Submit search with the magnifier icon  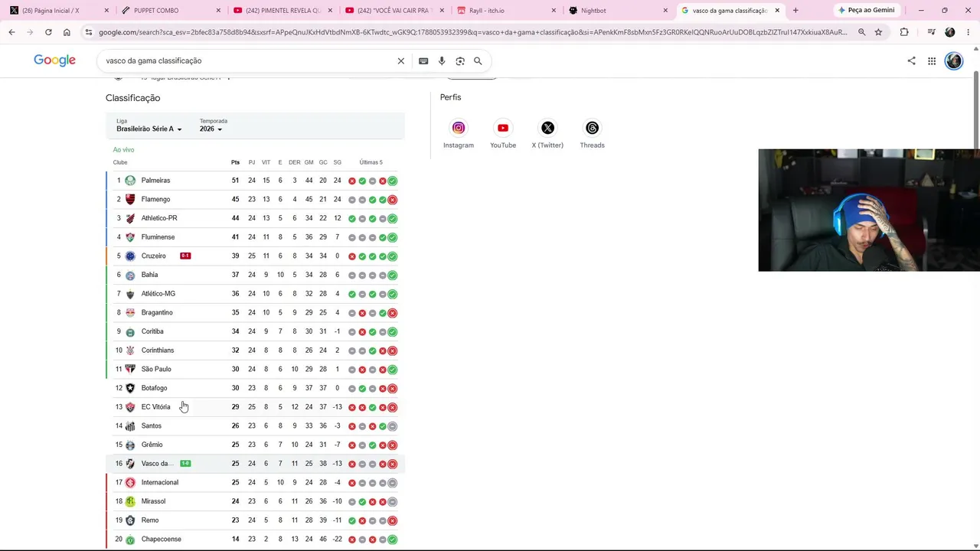coord(478,61)
